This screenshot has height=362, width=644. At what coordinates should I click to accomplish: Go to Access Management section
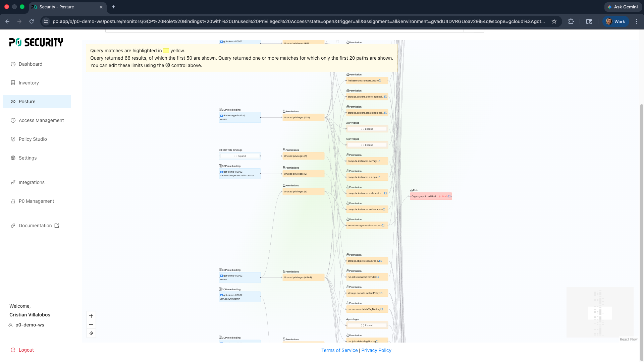point(41,120)
